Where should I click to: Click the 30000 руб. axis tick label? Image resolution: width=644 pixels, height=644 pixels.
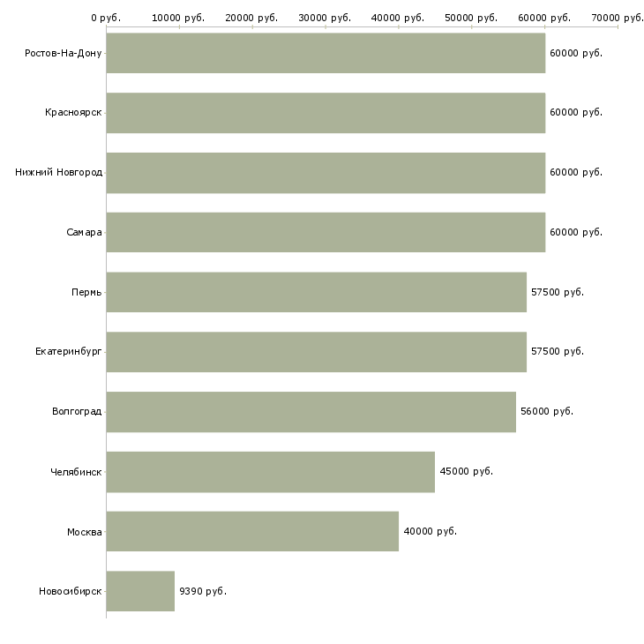pyautogui.click(x=325, y=18)
